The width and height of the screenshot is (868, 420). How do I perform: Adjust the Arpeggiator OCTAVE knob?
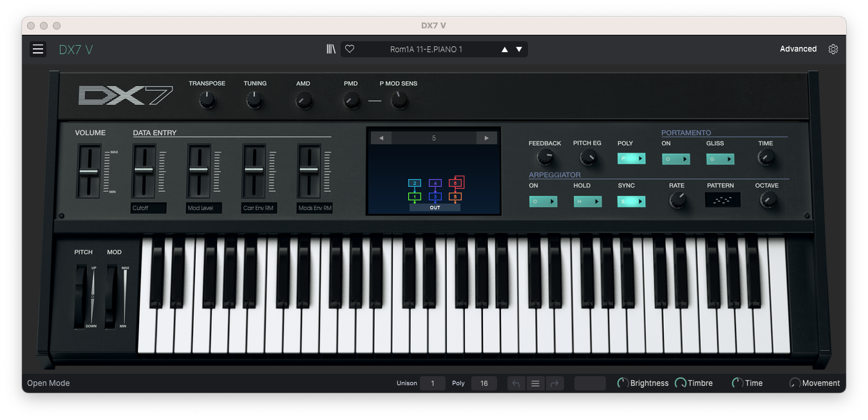768,200
